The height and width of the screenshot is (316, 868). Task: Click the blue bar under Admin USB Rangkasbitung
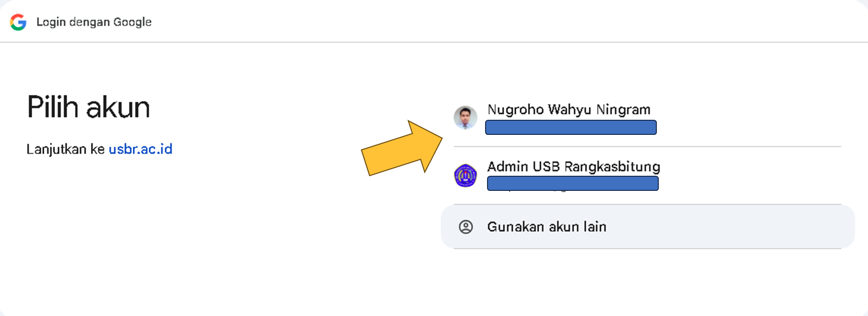pos(573,184)
